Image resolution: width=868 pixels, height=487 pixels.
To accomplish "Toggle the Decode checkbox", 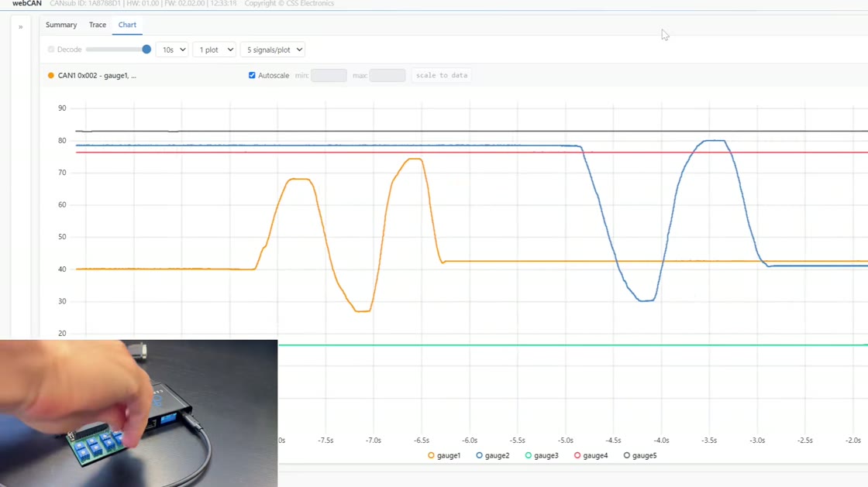I will coord(51,50).
